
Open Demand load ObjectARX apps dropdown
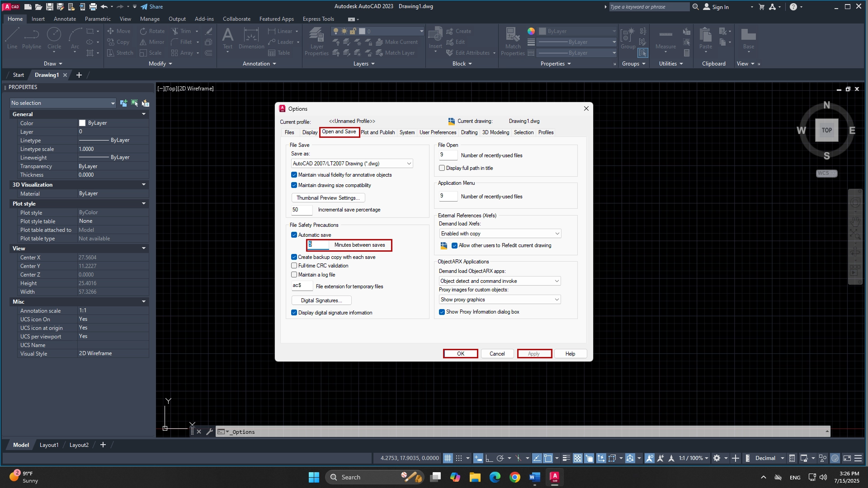pos(500,281)
